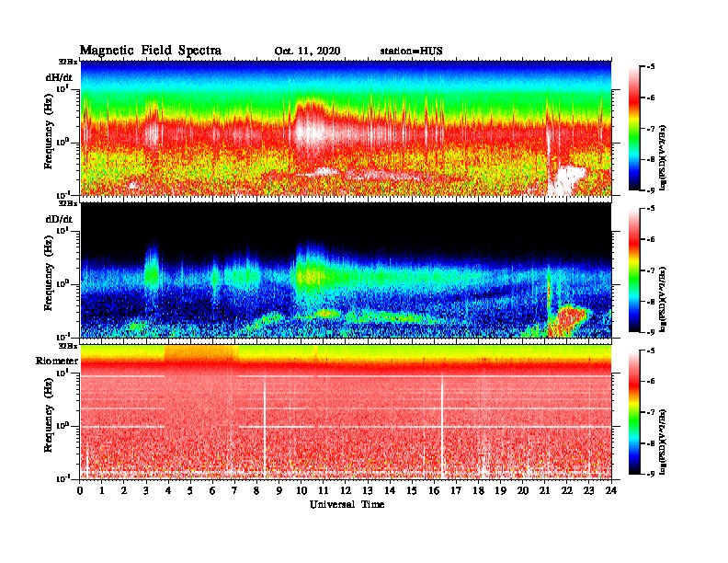This screenshot has height=563, width=728.
Task: Click the red burst near 22 UT in dD/dt panel
Action: (x=567, y=319)
